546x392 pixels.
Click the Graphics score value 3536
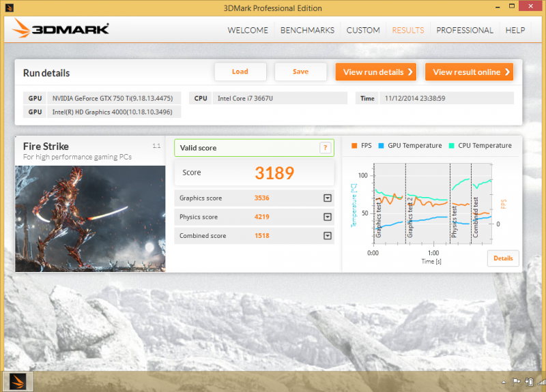261,198
